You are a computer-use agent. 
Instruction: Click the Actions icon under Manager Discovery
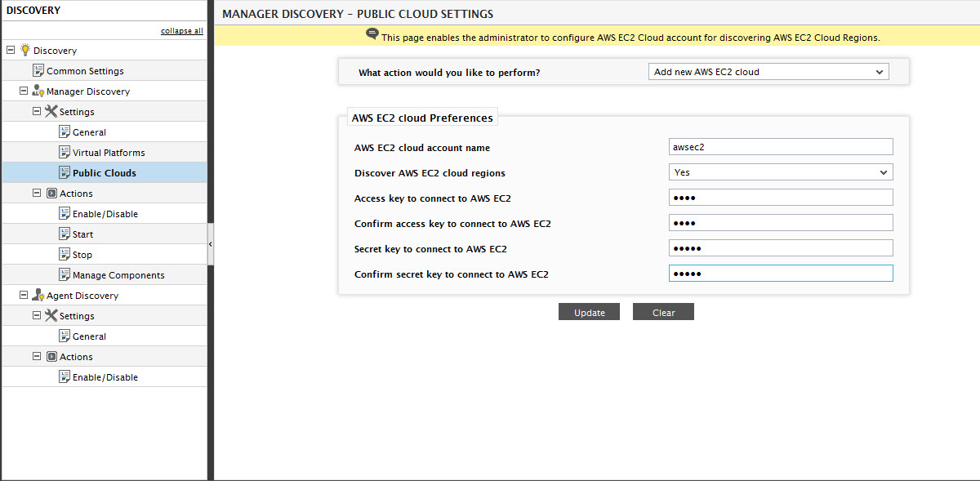[51, 194]
